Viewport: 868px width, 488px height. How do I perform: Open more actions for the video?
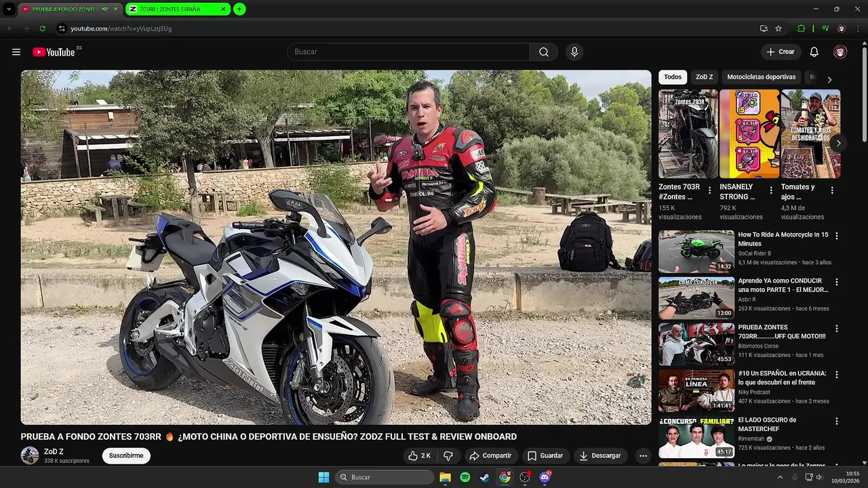coord(643,455)
